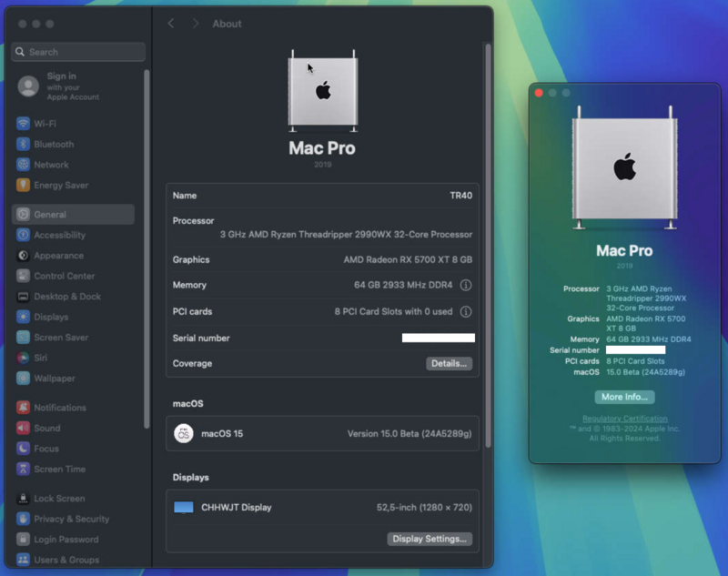
Task: Click Mac Pro image in small window
Action: point(624,168)
